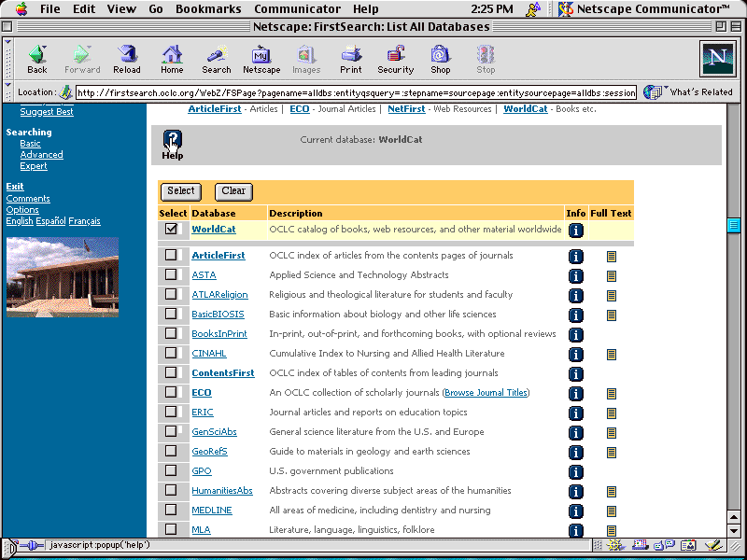Screen dimensions: 747x560
Task: Check the CINAHL checkbox
Action: (x=171, y=353)
